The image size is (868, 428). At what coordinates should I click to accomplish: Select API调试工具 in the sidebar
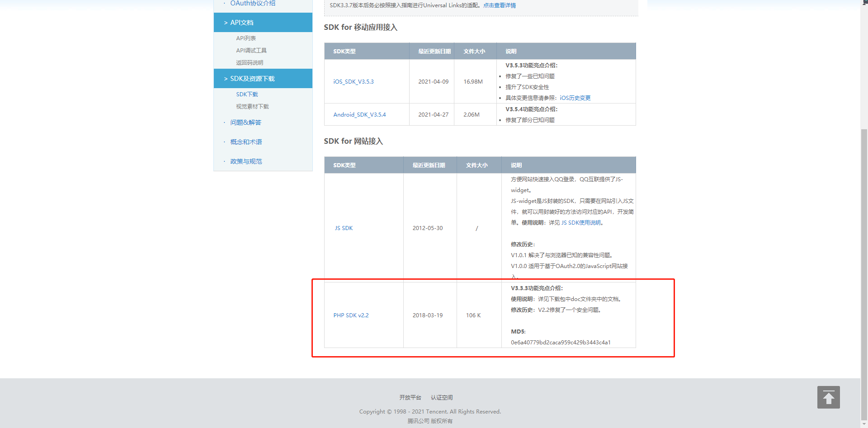(x=251, y=50)
